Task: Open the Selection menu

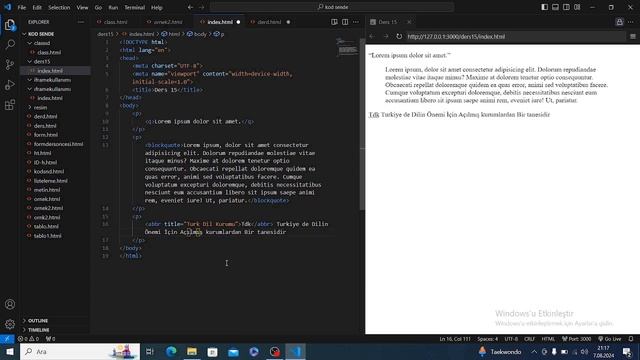Action: coord(59,7)
